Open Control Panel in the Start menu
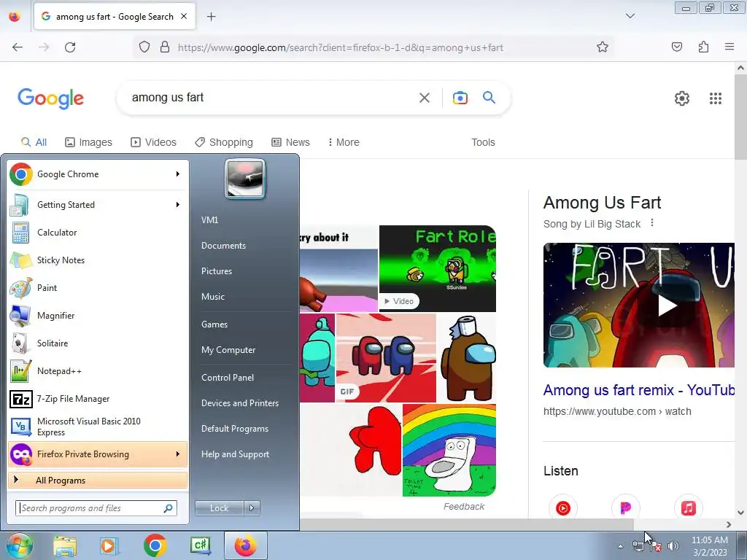The width and height of the screenshot is (747, 560). point(228,378)
